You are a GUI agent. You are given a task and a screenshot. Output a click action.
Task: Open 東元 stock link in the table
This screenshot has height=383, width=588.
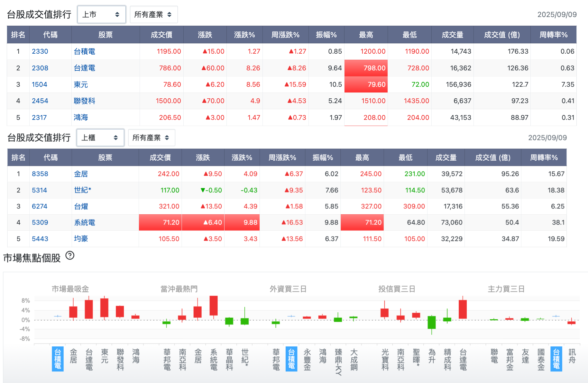tap(81, 85)
